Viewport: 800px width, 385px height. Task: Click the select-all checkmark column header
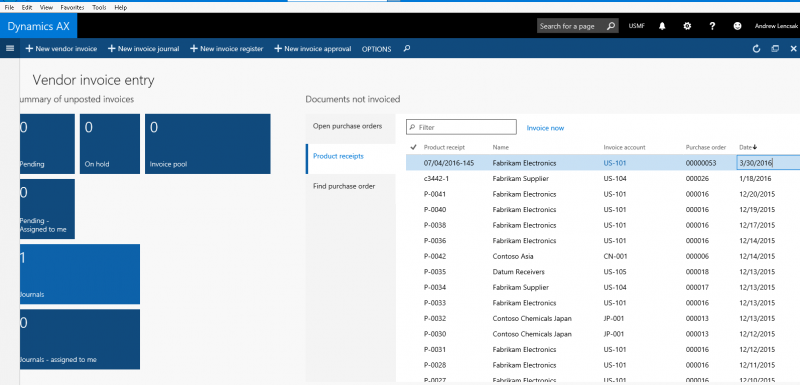pyautogui.click(x=413, y=147)
